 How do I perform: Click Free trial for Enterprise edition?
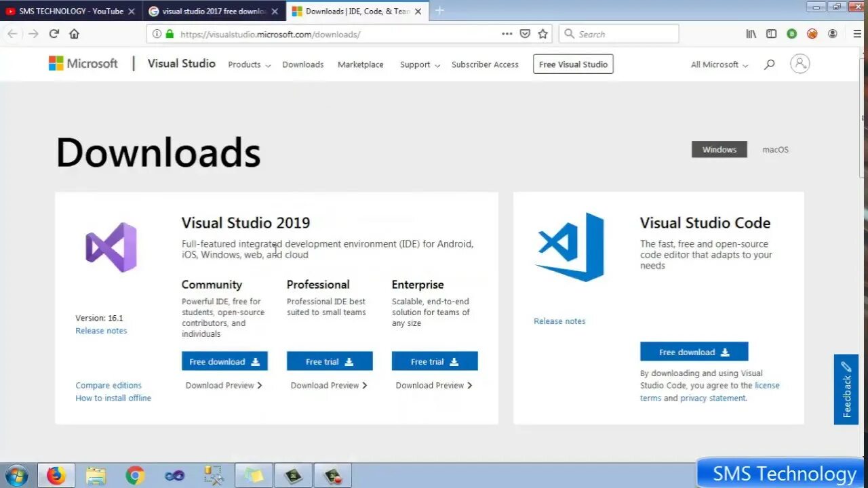[x=435, y=361]
